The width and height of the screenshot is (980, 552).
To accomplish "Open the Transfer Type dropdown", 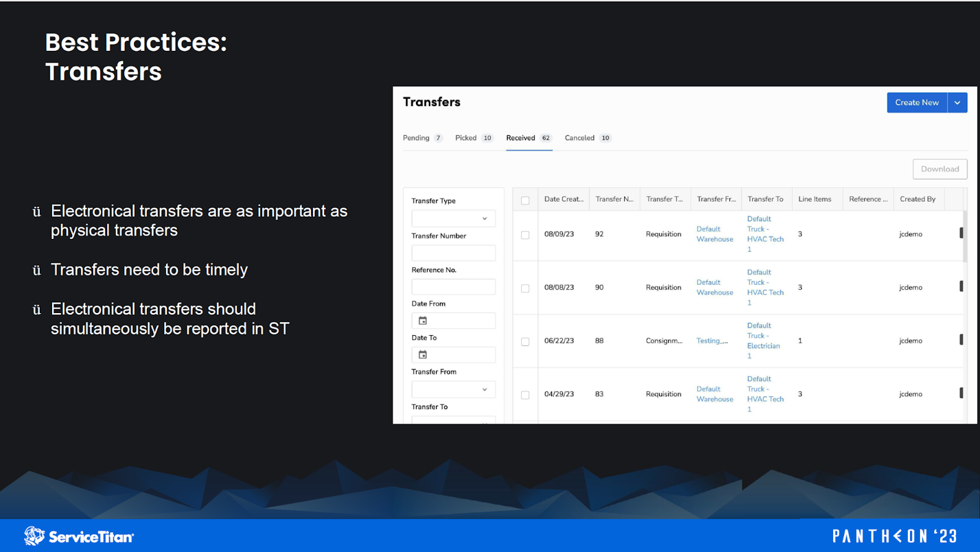I will (x=453, y=218).
